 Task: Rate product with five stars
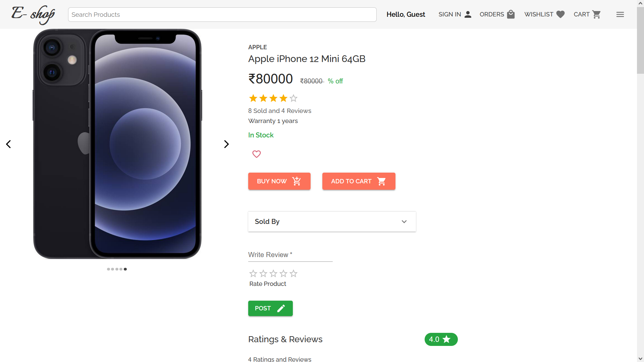tap(293, 274)
